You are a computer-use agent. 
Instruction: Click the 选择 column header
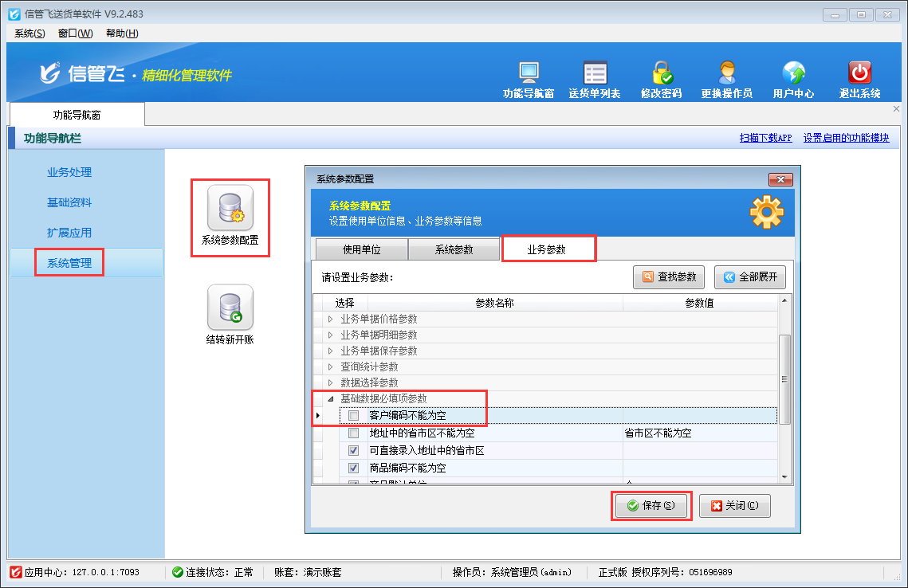344,303
